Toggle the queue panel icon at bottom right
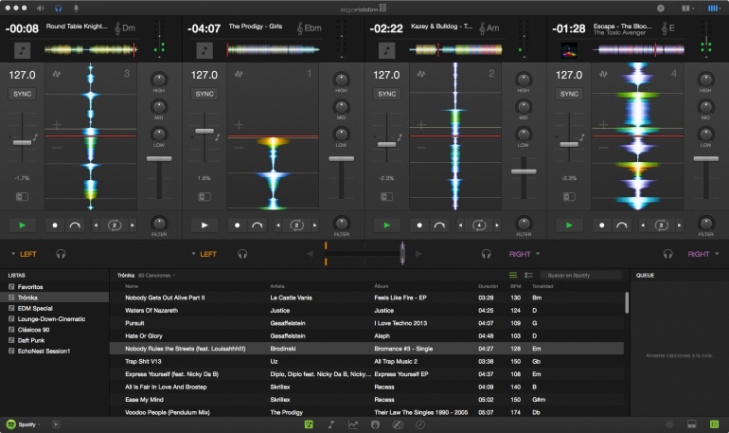The image size is (729, 433). 715,424
